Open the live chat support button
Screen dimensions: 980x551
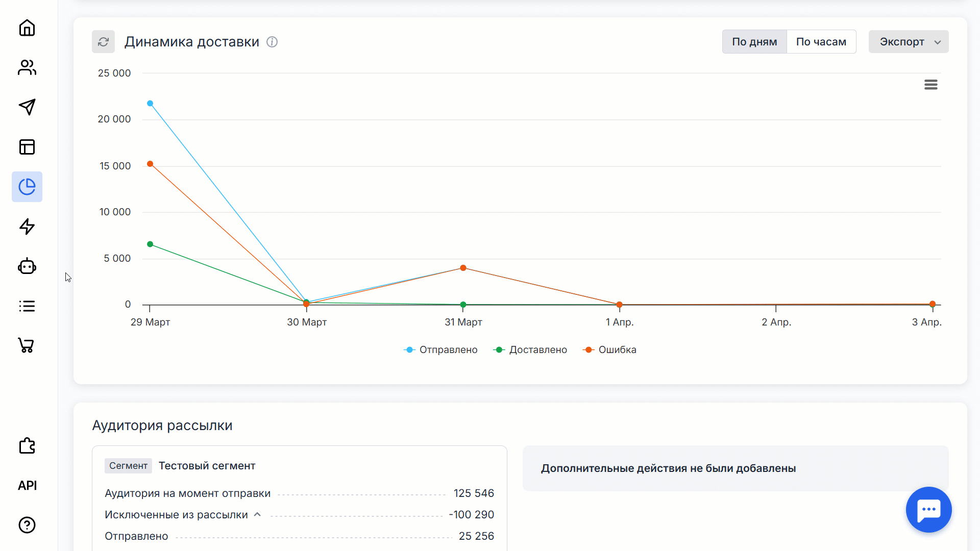(928, 509)
